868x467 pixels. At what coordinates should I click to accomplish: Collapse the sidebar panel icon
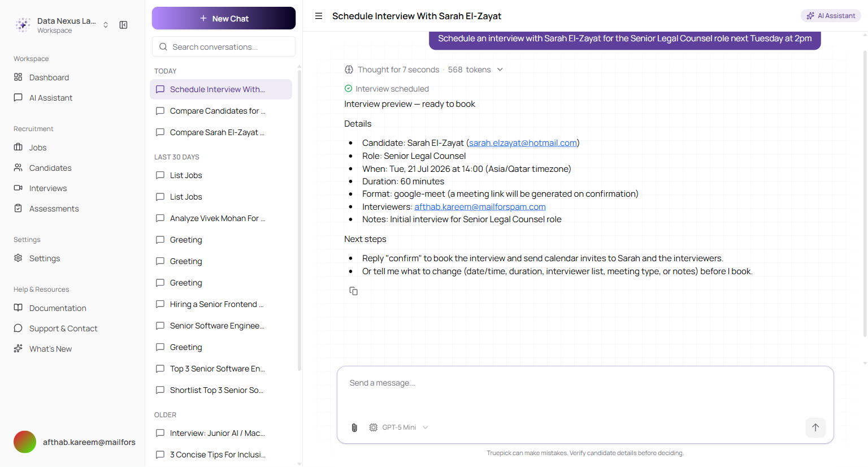point(123,25)
